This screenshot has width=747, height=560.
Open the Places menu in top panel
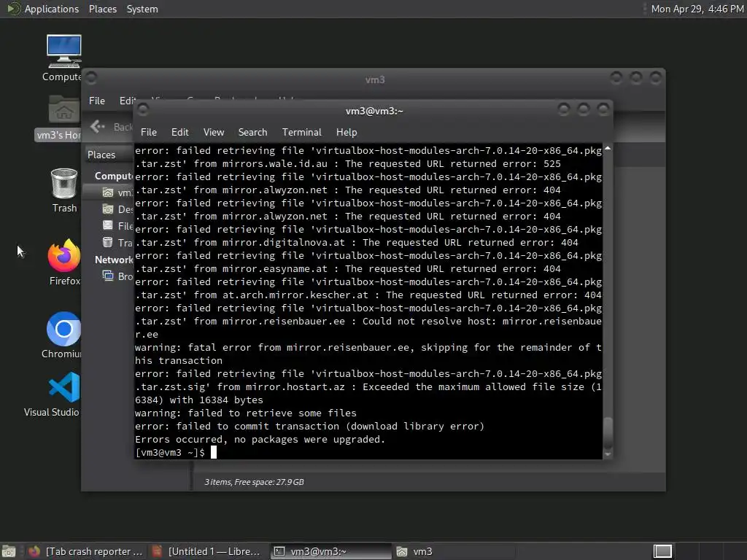(x=102, y=9)
